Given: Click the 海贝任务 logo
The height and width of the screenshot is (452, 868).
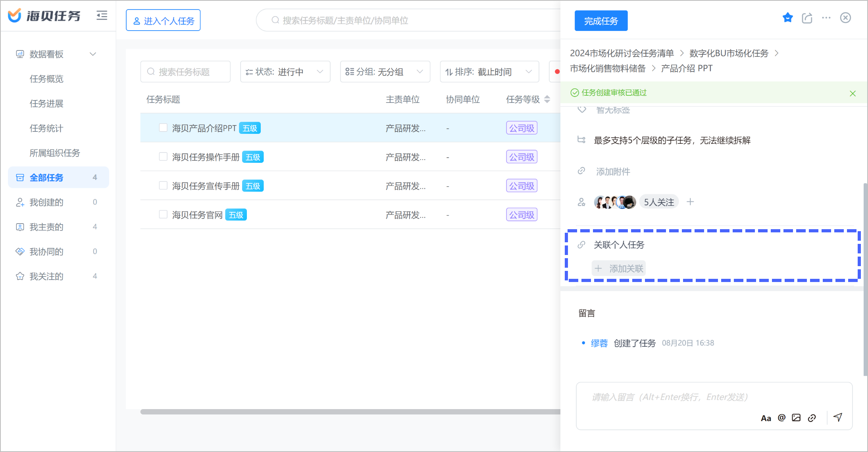Looking at the screenshot, I should pyautogui.click(x=44, y=15).
